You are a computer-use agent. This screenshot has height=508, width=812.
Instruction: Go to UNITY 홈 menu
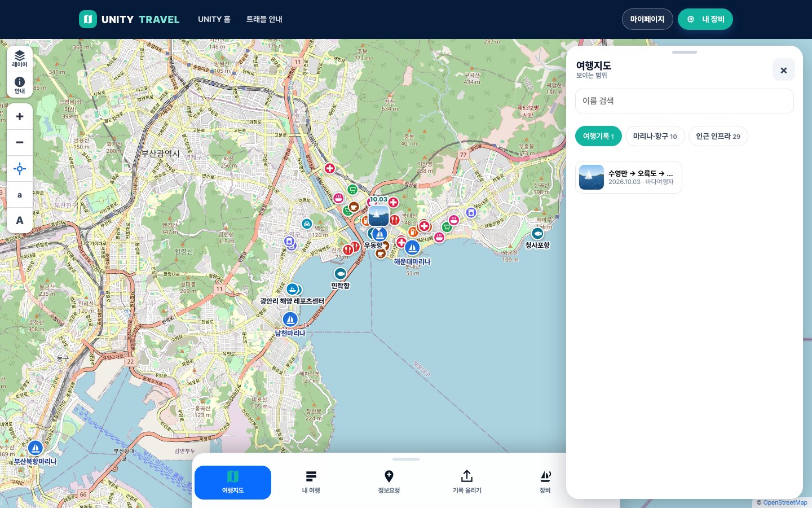[214, 19]
